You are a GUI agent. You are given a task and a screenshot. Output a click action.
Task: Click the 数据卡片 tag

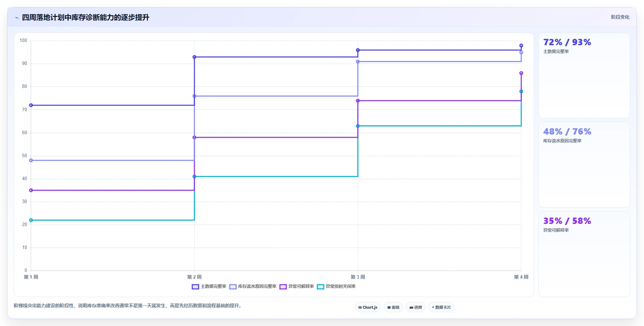coord(441,307)
